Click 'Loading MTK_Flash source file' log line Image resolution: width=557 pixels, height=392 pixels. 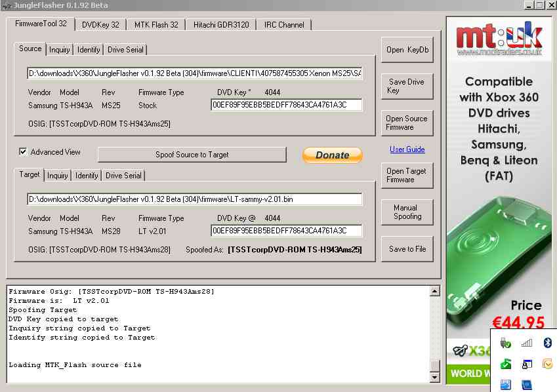click(75, 365)
